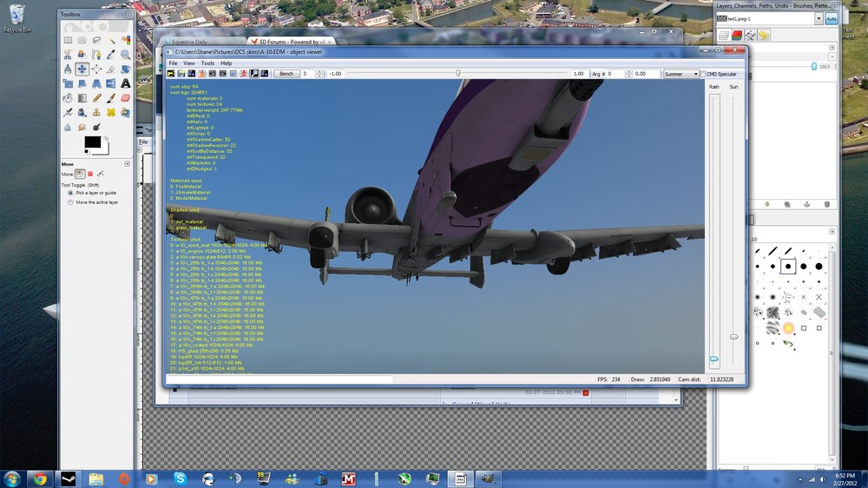Open Steam from the taskbar

pyautogui.click(x=68, y=478)
